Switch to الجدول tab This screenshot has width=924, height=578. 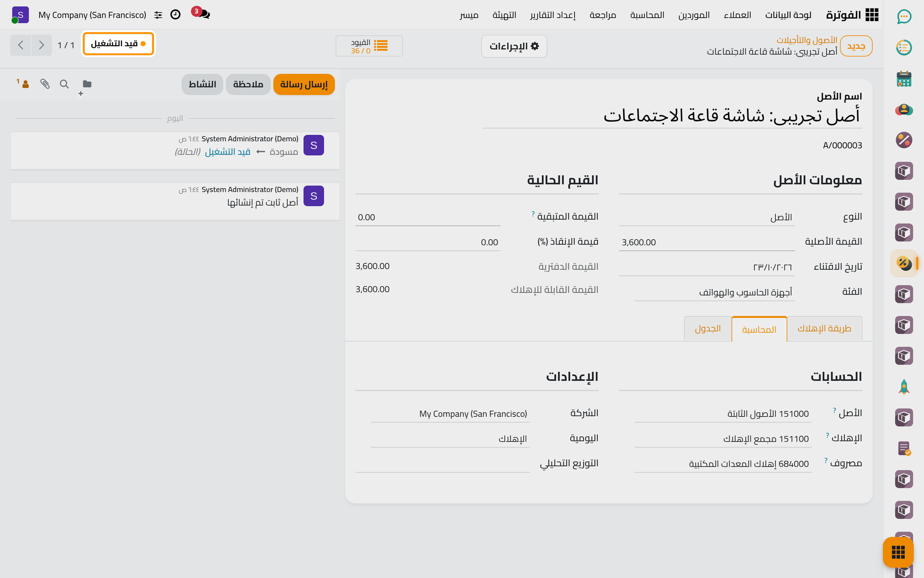708,328
